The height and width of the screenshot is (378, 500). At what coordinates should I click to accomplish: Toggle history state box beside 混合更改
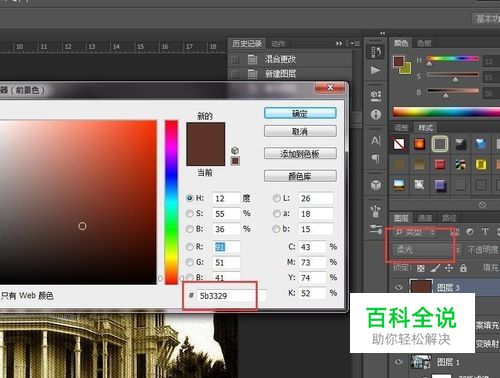click(235, 59)
